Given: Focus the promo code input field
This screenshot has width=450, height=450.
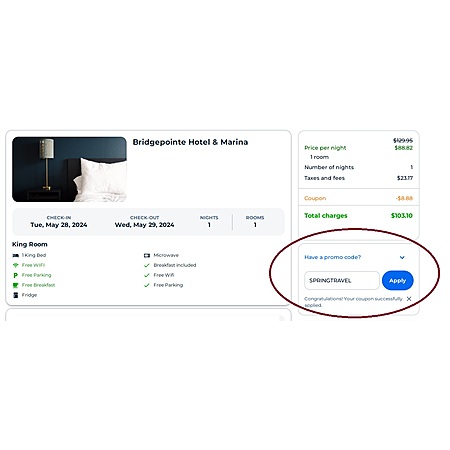Looking at the screenshot, I should [342, 280].
